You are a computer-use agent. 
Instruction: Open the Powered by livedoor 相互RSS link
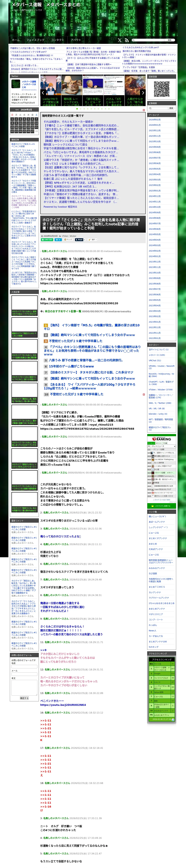point(60,207)
